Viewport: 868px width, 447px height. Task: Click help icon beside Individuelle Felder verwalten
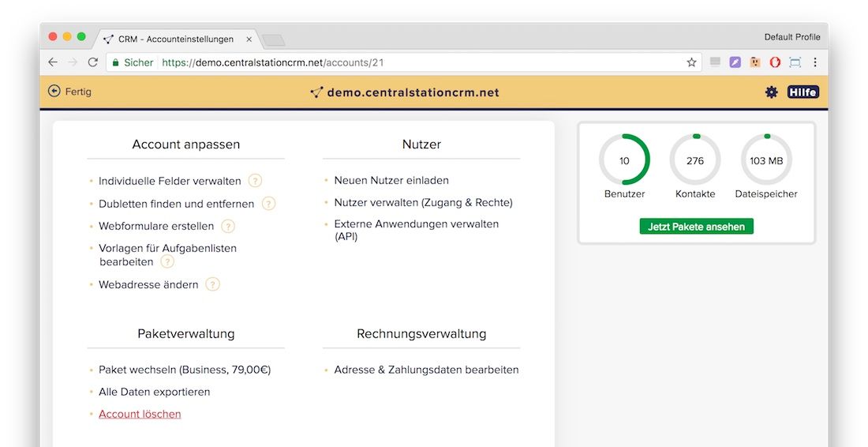tap(255, 181)
